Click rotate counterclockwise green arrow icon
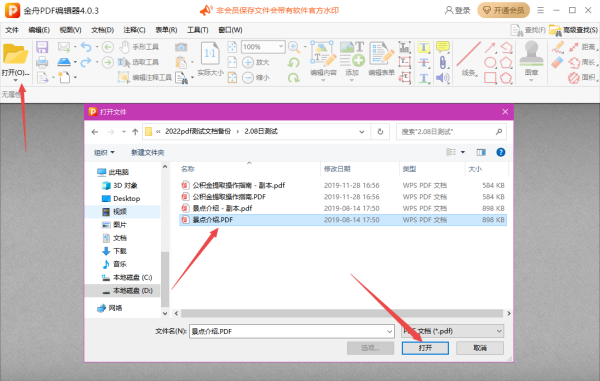This screenshot has width=600, height=381. point(293,62)
